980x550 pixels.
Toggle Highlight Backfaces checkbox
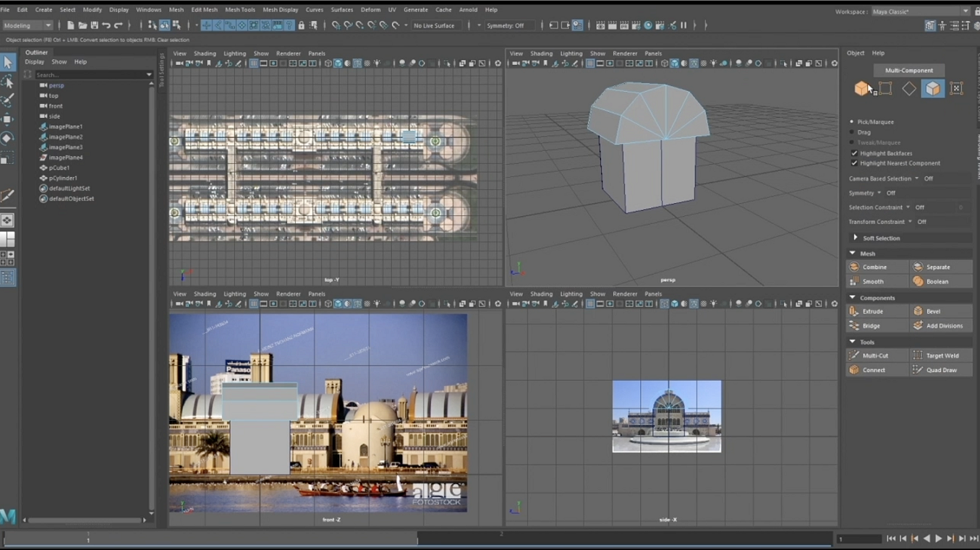click(x=854, y=153)
